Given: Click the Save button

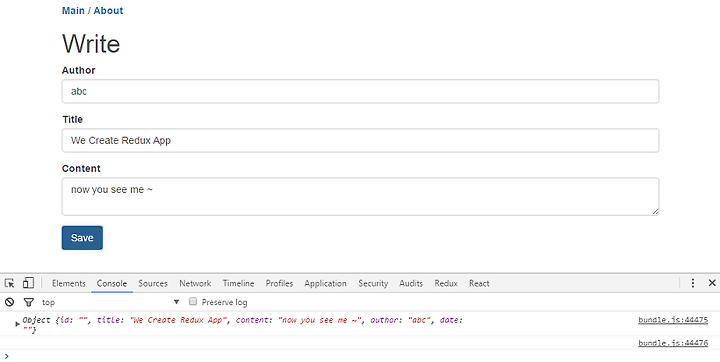Looking at the screenshot, I should pos(82,238).
